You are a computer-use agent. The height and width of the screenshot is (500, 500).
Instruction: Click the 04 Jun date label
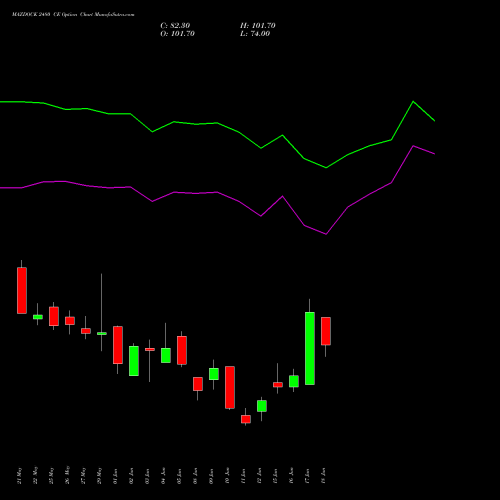[x=164, y=476]
